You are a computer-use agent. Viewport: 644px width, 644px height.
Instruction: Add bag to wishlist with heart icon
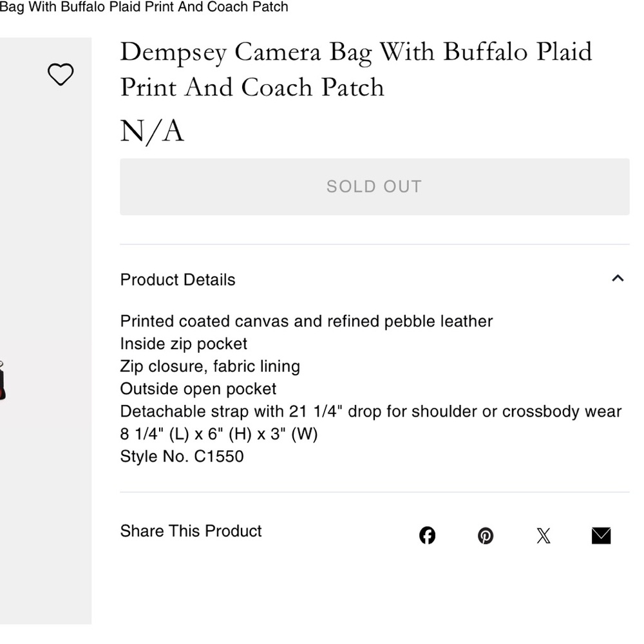61,75
